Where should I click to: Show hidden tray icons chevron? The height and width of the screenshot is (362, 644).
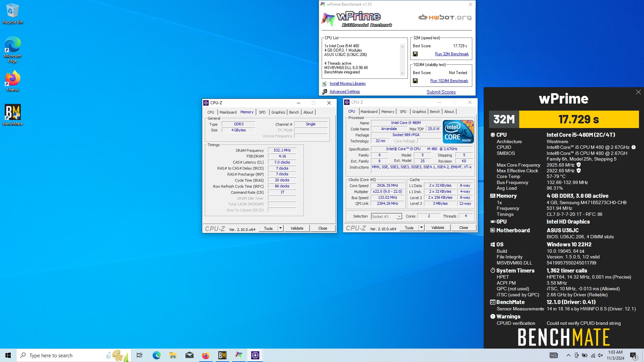pos(568,355)
